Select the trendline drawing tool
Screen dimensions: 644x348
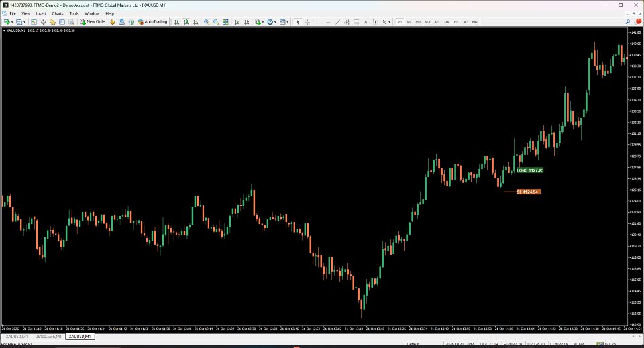pos(337,22)
